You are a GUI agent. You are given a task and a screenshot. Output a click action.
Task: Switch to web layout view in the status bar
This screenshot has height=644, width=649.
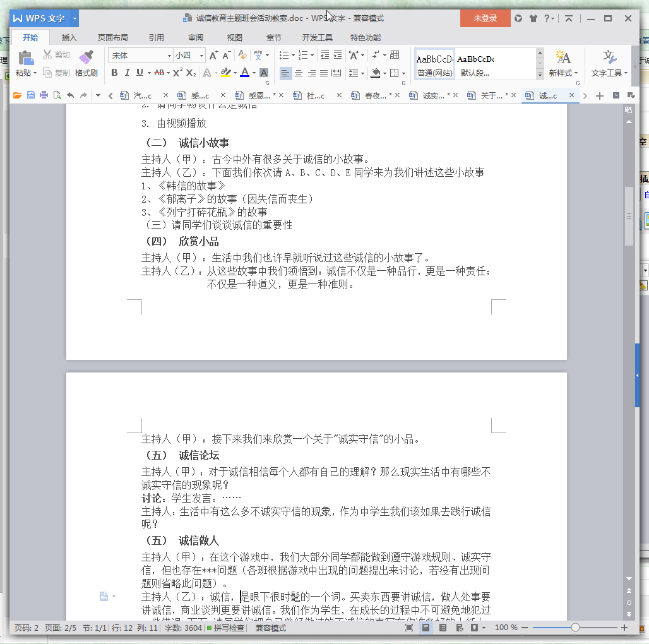460,628
